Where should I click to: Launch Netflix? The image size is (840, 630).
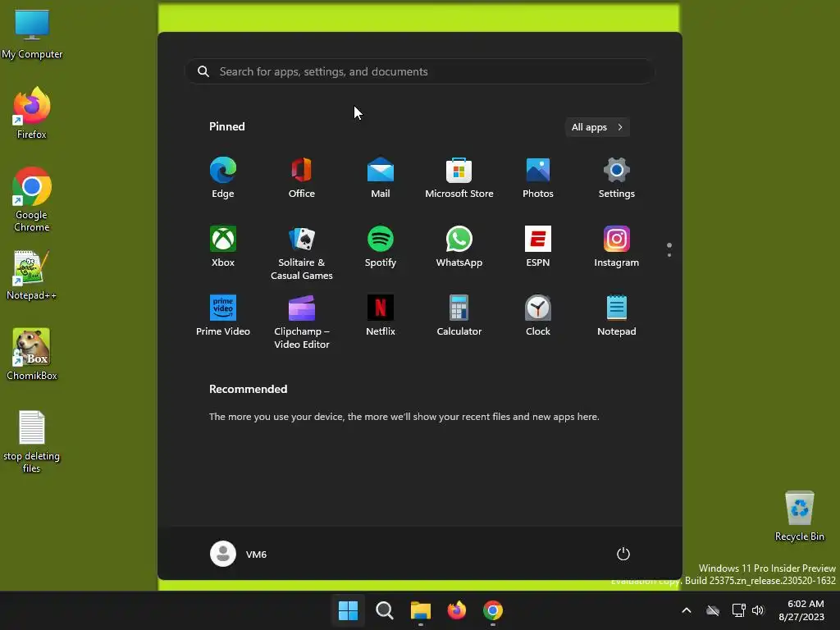point(381,316)
